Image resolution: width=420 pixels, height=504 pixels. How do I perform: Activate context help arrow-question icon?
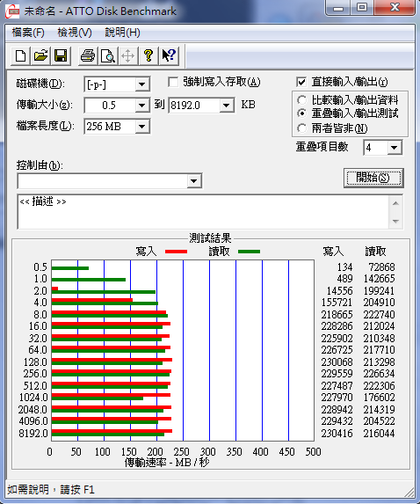tap(169, 56)
